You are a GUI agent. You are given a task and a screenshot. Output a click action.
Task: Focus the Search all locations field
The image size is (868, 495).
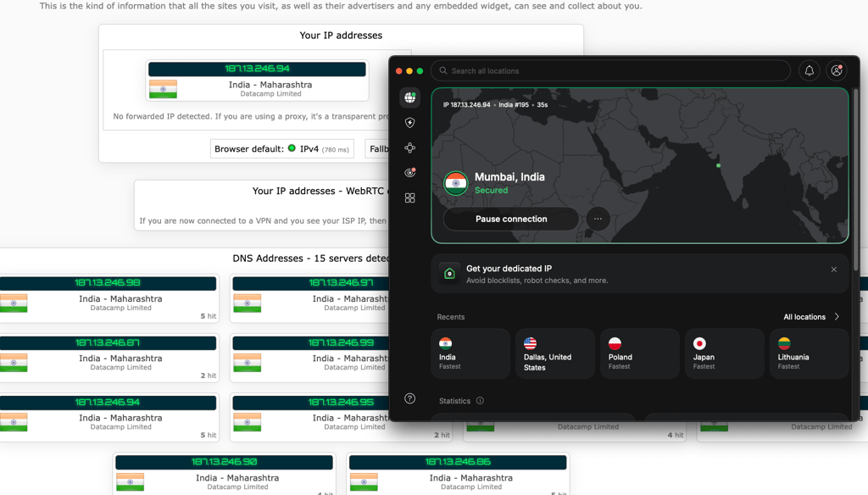click(610, 71)
